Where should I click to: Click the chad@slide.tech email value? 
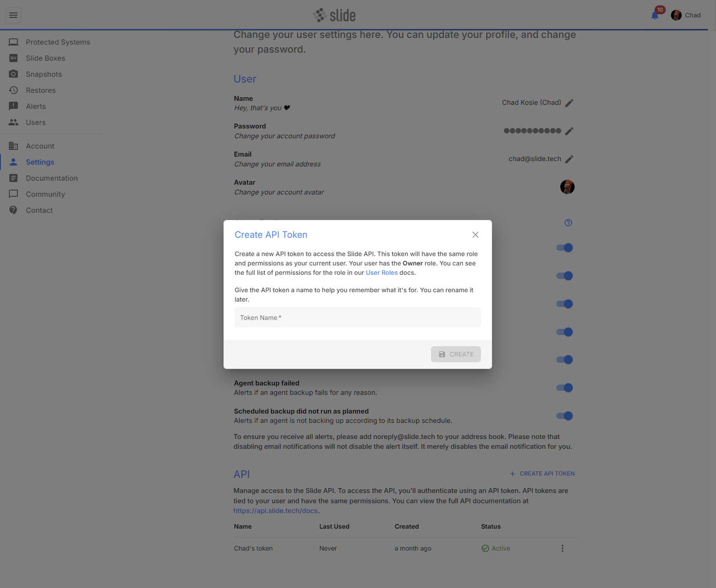(535, 159)
